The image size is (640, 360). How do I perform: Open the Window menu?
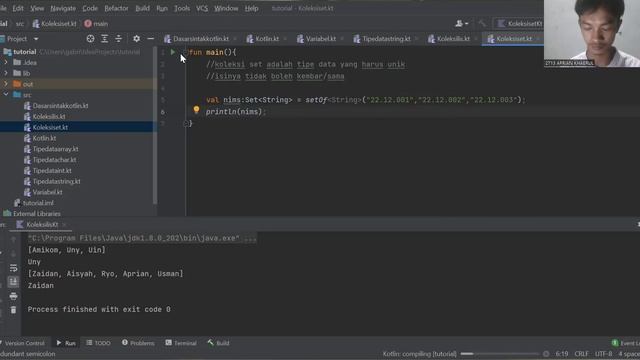(226, 8)
